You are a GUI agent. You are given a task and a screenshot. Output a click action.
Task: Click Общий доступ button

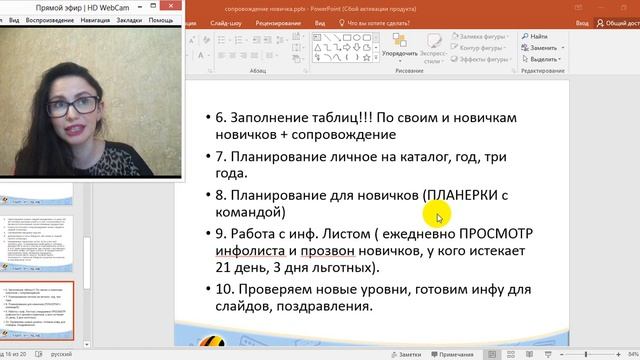[x=618, y=23]
